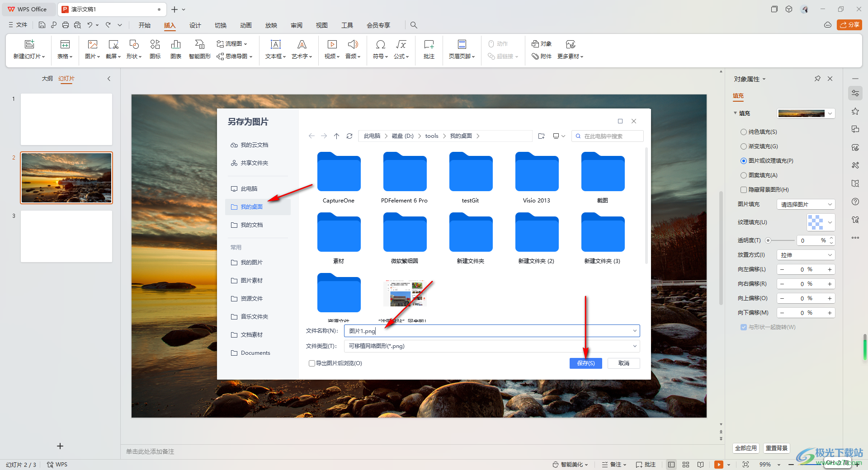868x470 pixels.
Task: Select 渐变填充(G) radio option
Action: coord(743,146)
